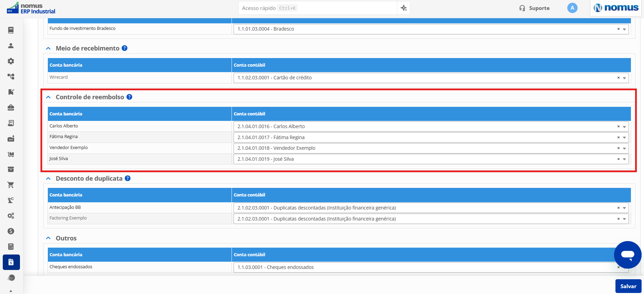
Task: Open the user avatar A menu
Action: click(572, 8)
